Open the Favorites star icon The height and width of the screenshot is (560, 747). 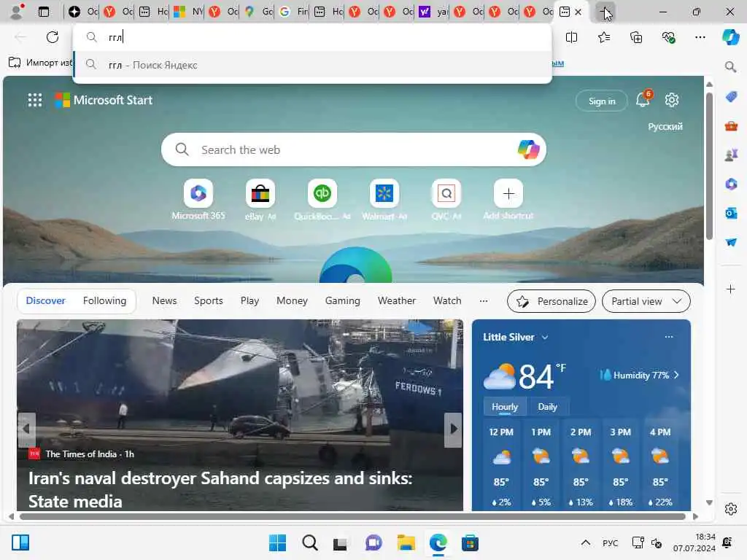(x=603, y=37)
